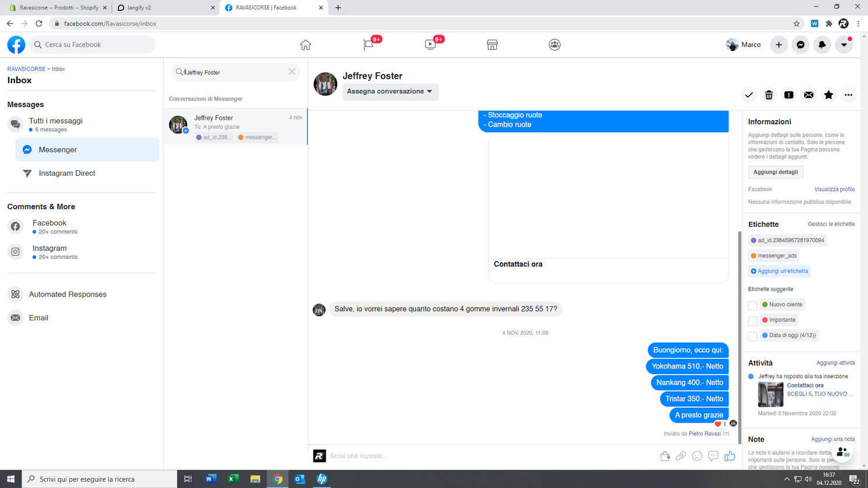This screenshot has height=488, width=868.
Task: Mark conversation as done with checkmark icon
Action: click(x=749, y=95)
